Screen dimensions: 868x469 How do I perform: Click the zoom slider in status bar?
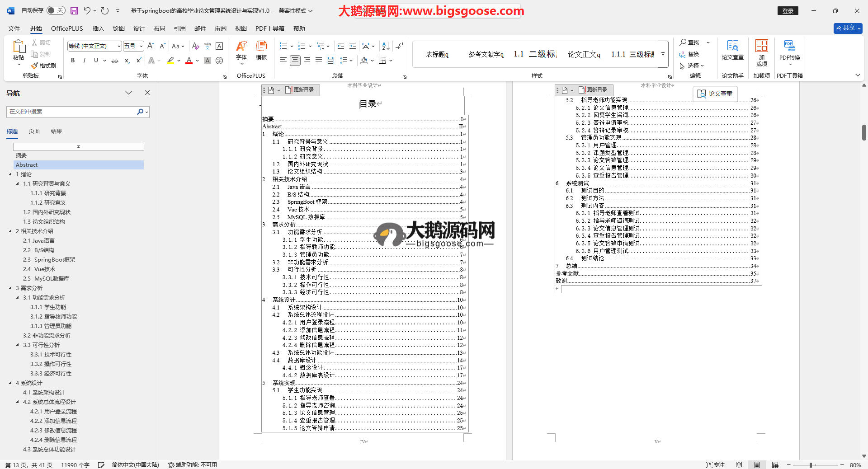(x=811, y=465)
